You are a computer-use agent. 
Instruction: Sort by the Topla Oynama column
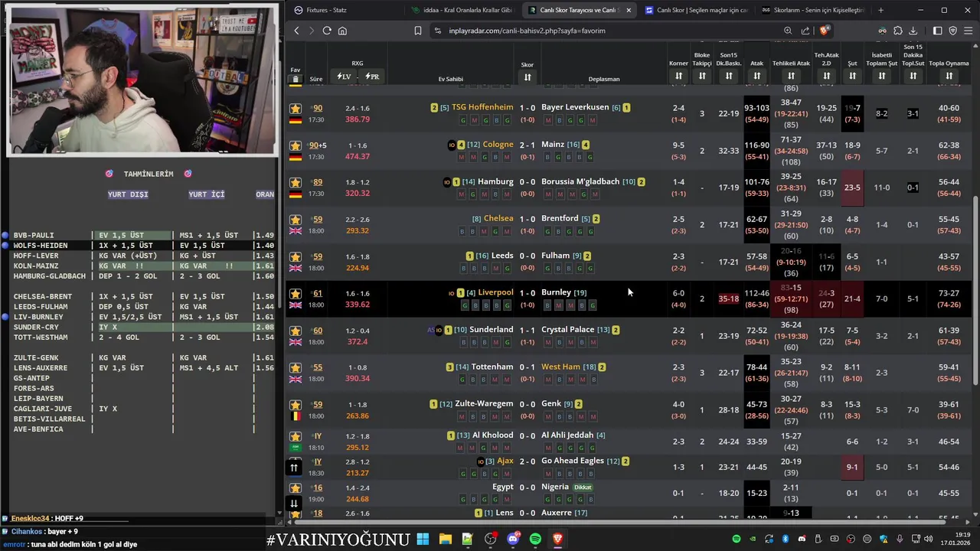[949, 76]
